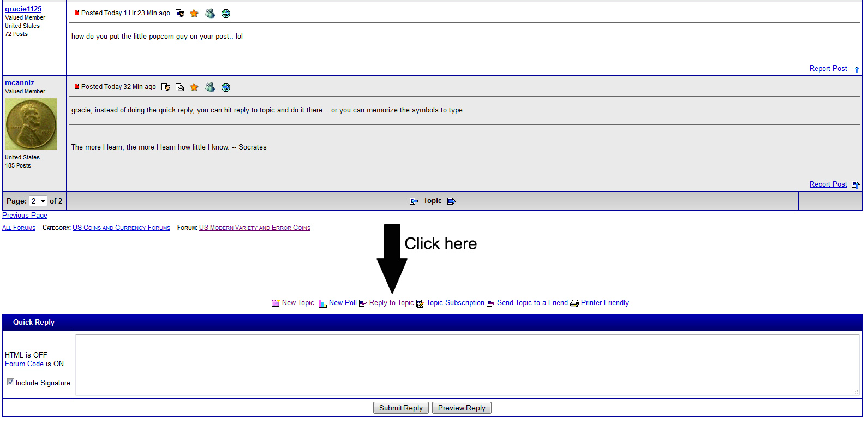Open All Forums breadcrumb link
Image resolution: width=868 pixels, height=429 pixels.
[x=19, y=228]
